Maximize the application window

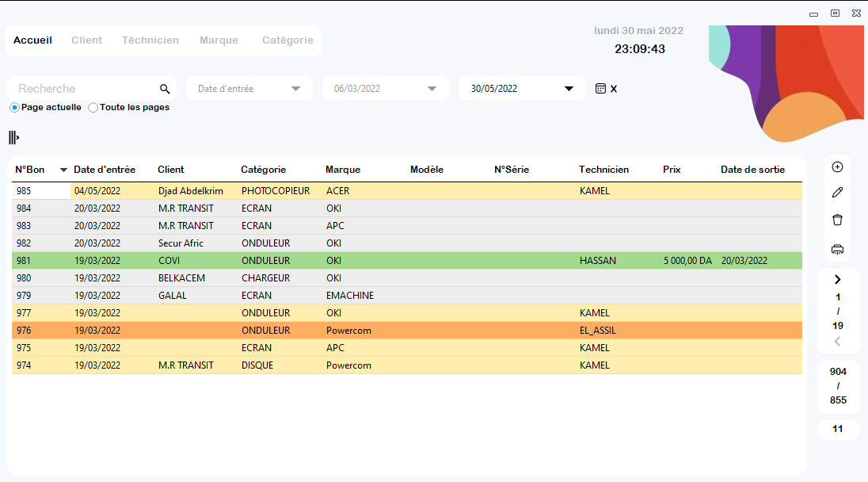[835, 13]
